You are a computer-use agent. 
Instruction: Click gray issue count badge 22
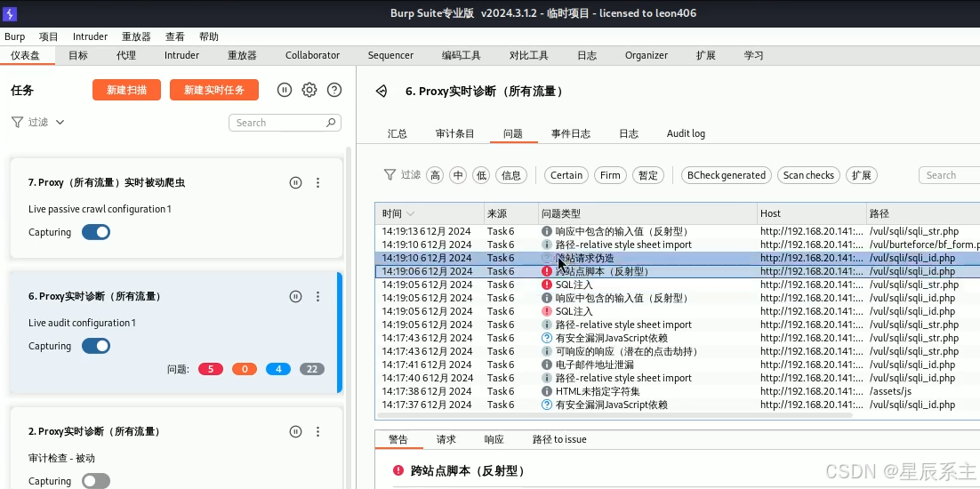pos(312,369)
